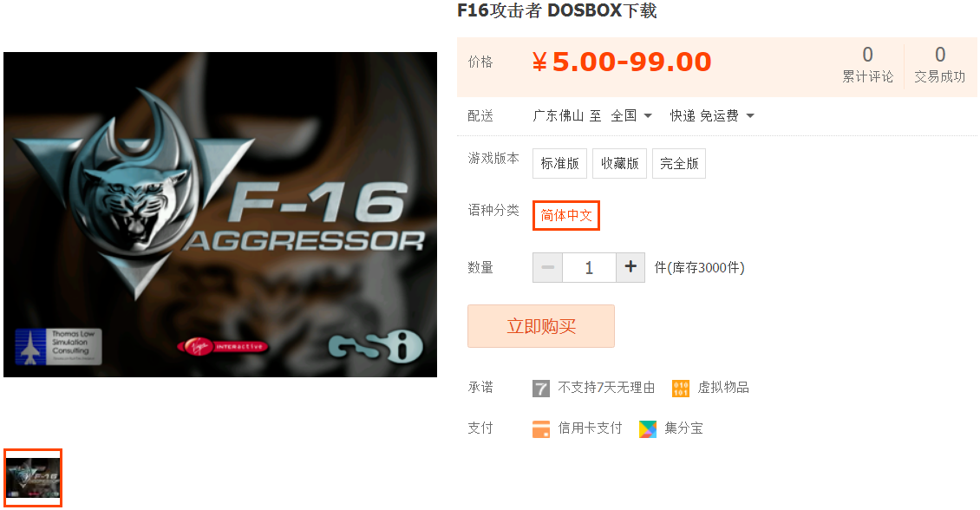Screen dimensions: 980x510
Task: Decrease quantity with the minus button
Action: coord(547,267)
